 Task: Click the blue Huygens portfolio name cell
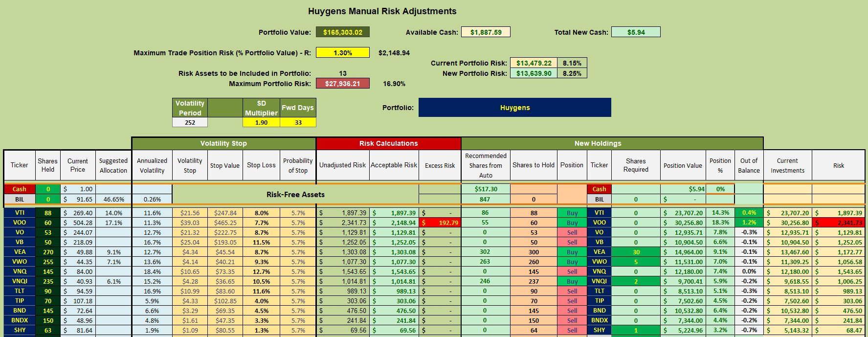click(515, 108)
